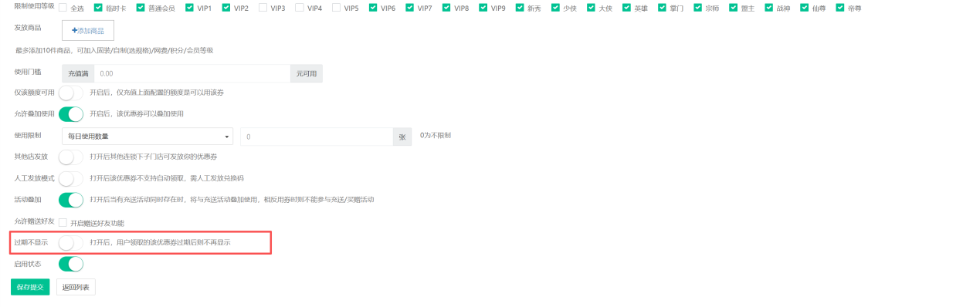The image size is (980, 307).
Task: Toggle the 仅该额度可用 switch
Action: point(71,93)
